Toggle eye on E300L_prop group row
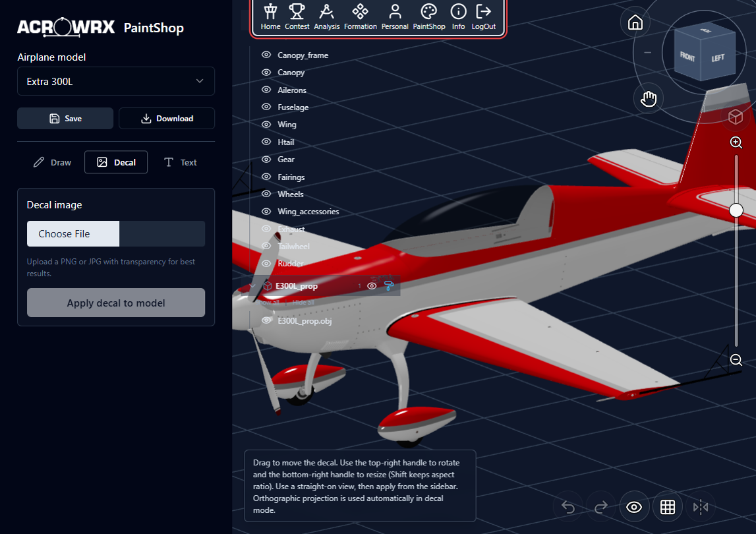The height and width of the screenshot is (534, 756). (x=372, y=285)
